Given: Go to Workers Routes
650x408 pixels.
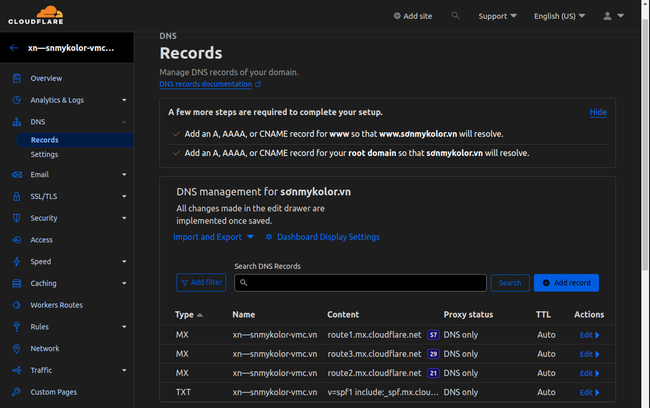Looking at the screenshot, I should click(56, 305).
